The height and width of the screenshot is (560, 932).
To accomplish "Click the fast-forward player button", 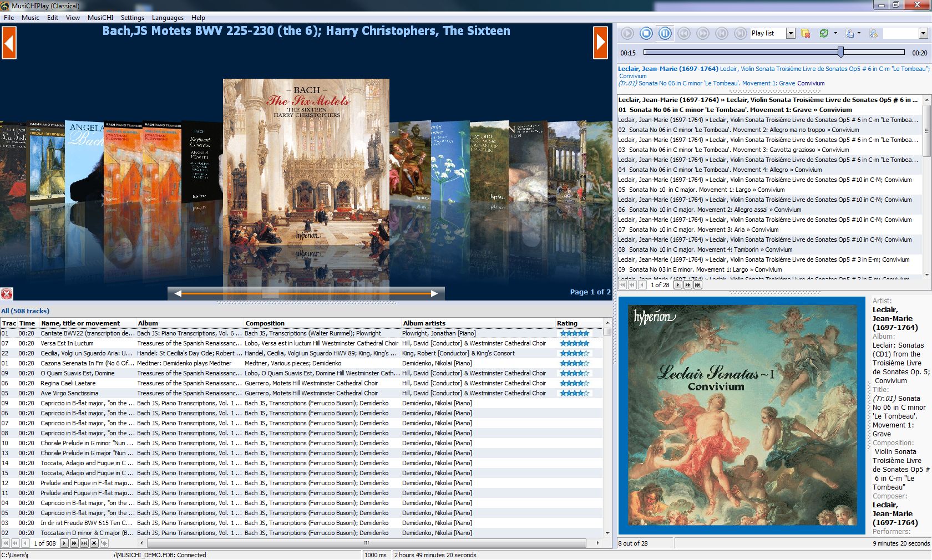I will click(x=703, y=33).
